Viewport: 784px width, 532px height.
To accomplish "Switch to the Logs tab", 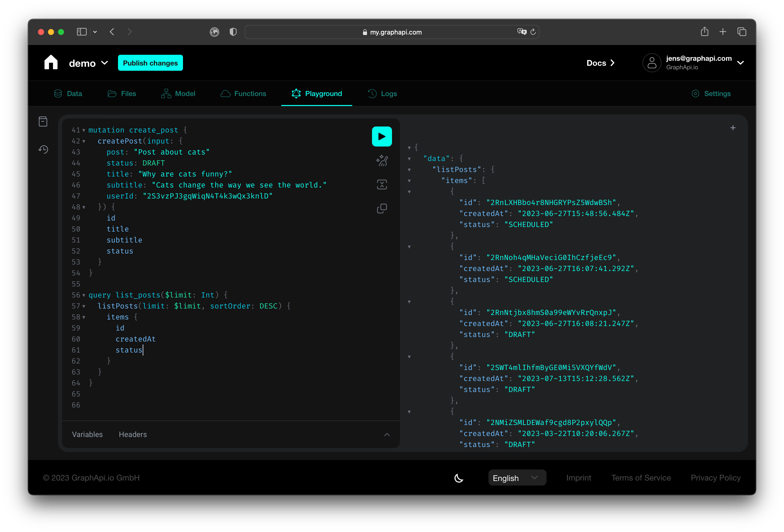I will 382,93.
